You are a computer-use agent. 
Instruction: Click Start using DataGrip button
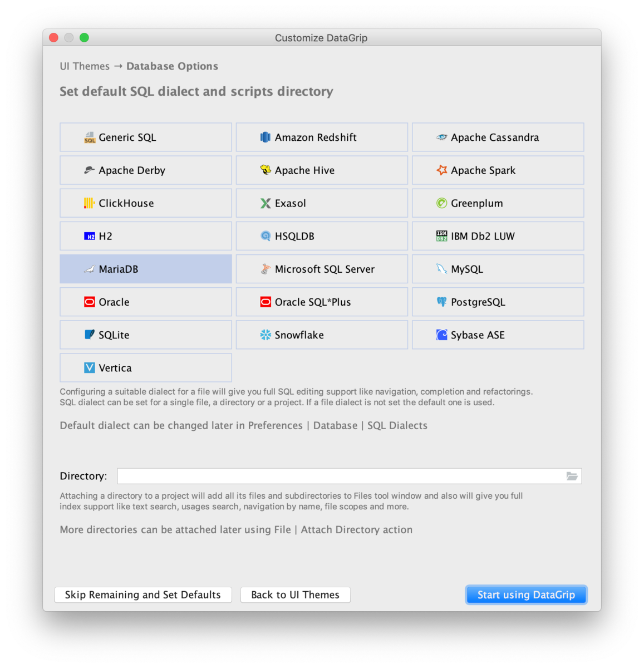click(x=526, y=595)
